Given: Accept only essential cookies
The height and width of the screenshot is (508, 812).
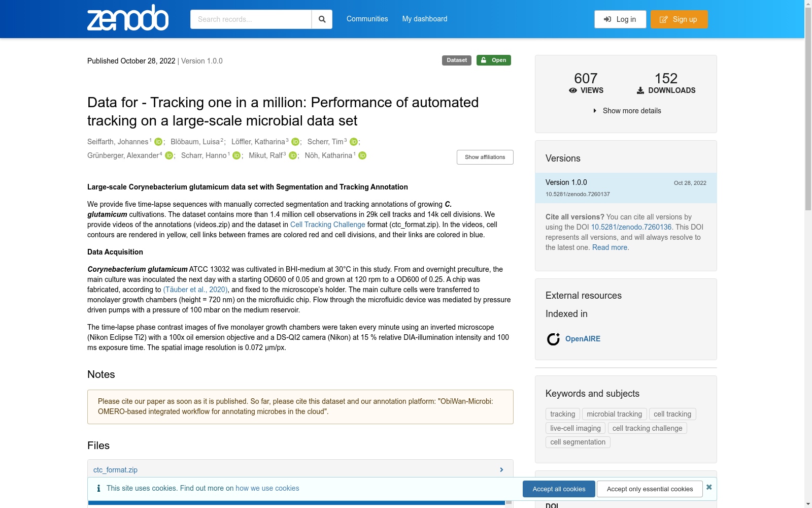Looking at the screenshot, I should coord(650,489).
